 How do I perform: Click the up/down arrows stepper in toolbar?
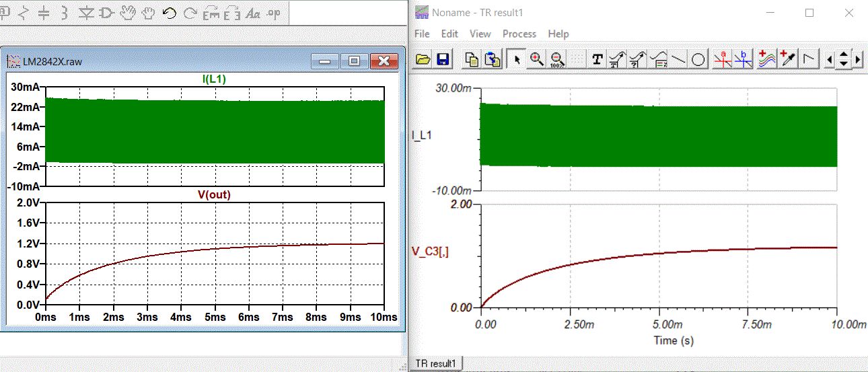tap(844, 59)
